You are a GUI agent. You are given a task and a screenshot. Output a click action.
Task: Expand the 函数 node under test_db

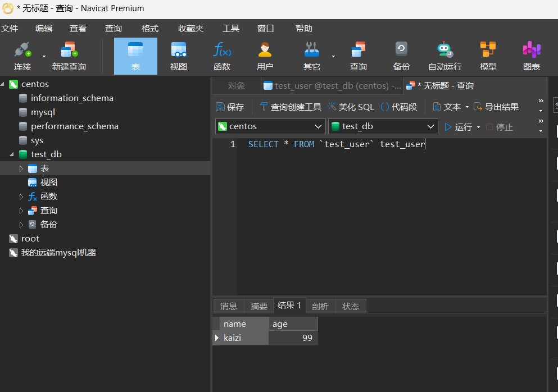(x=21, y=197)
